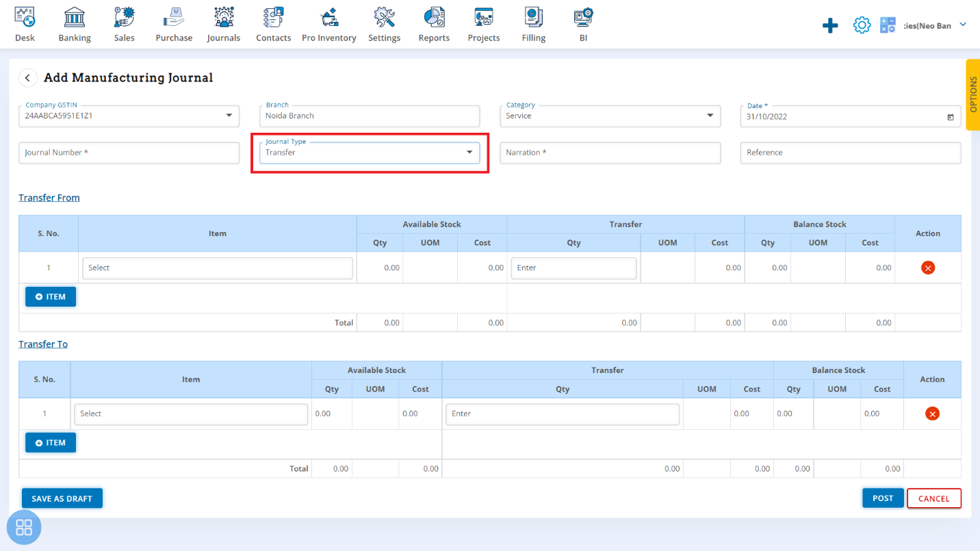Open the Purchase module icon
This screenshot has height=551, width=980.
[174, 17]
